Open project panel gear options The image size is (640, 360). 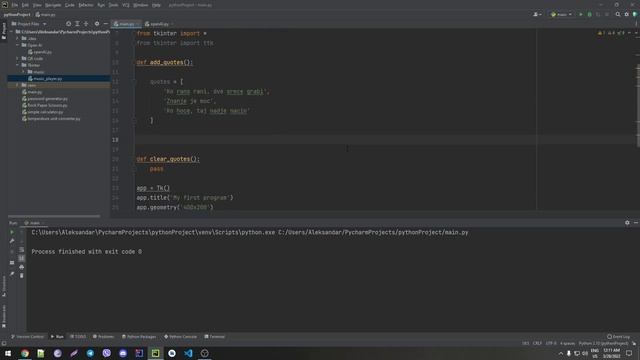97,24
